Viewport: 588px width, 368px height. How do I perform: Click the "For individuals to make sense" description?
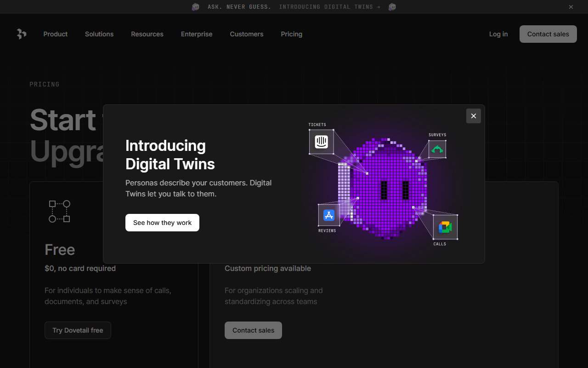point(108,296)
